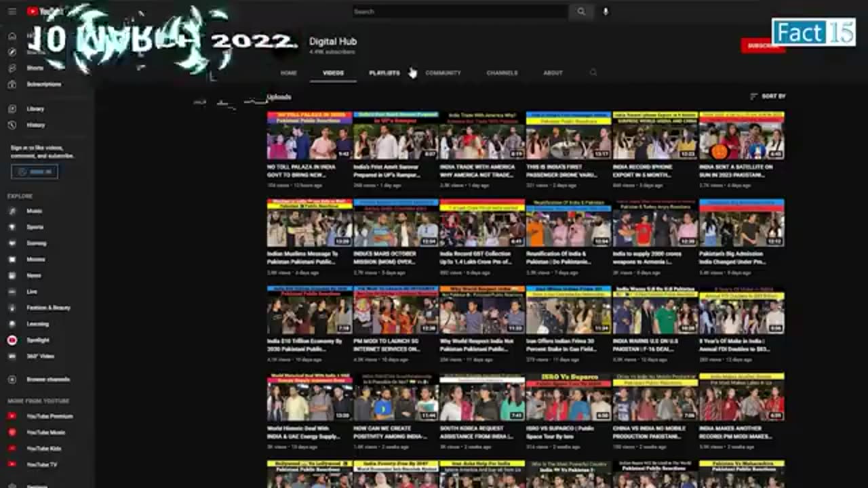The height and width of the screenshot is (488, 868).
Task: Open 'SOUTH KOREA REQUEST ASSISTANCE' thumbnail
Action: (x=482, y=397)
